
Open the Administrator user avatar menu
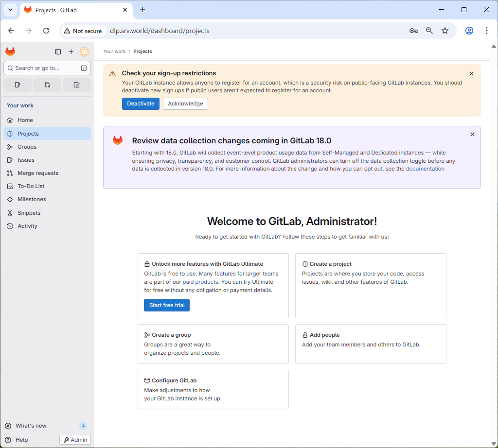(x=84, y=52)
